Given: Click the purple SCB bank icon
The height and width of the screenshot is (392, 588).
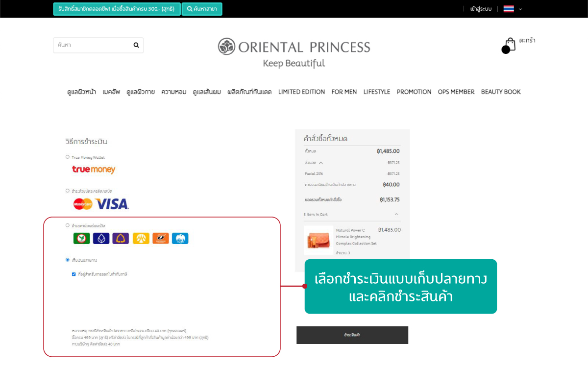Looking at the screenshot, I should click(121, 239).
